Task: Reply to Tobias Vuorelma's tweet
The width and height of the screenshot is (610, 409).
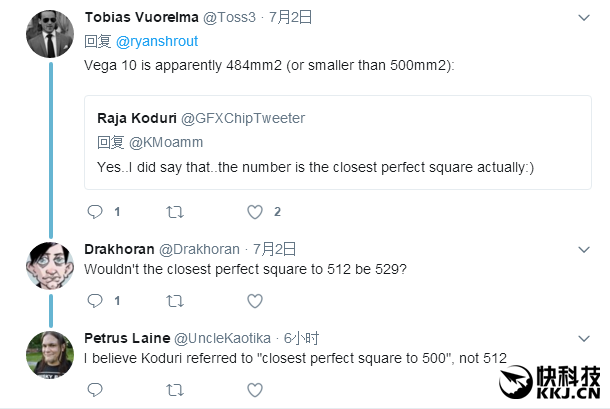Action: point(95,212)
